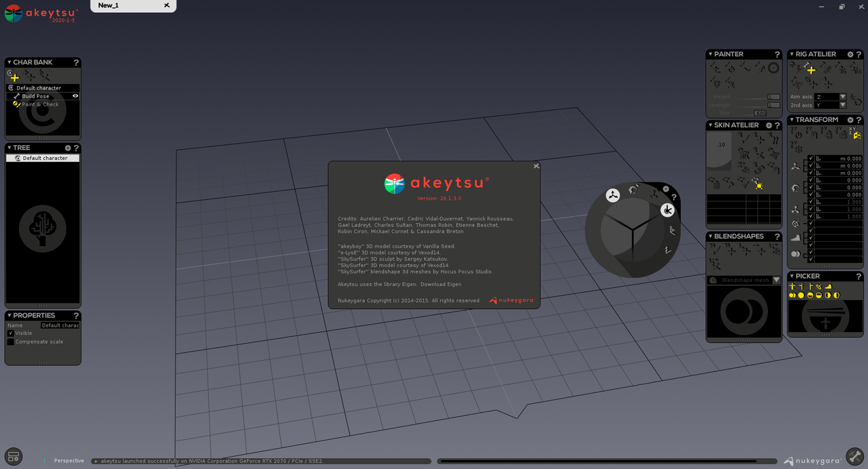Toggle last checkbox in Transform panel
The image size is (868, 469).
811,260
